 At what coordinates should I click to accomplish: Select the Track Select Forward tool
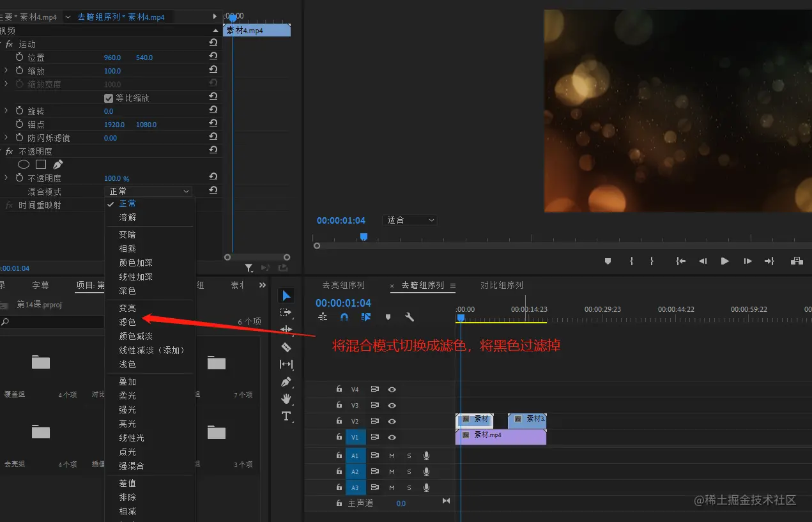click(x=286, y=312)
